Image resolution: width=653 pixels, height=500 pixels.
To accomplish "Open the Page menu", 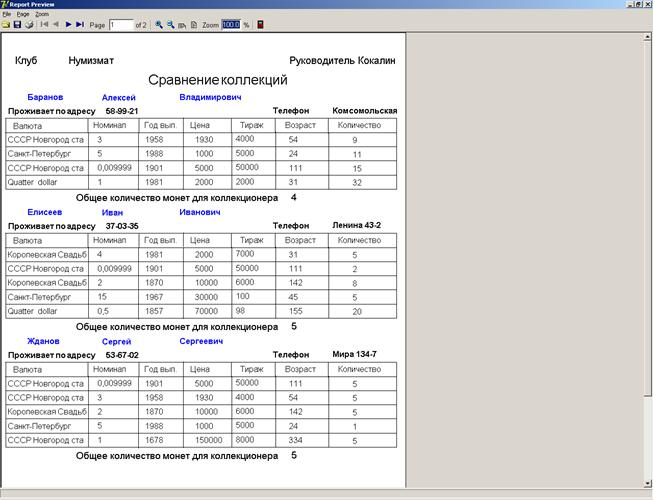I will point(22,14).
